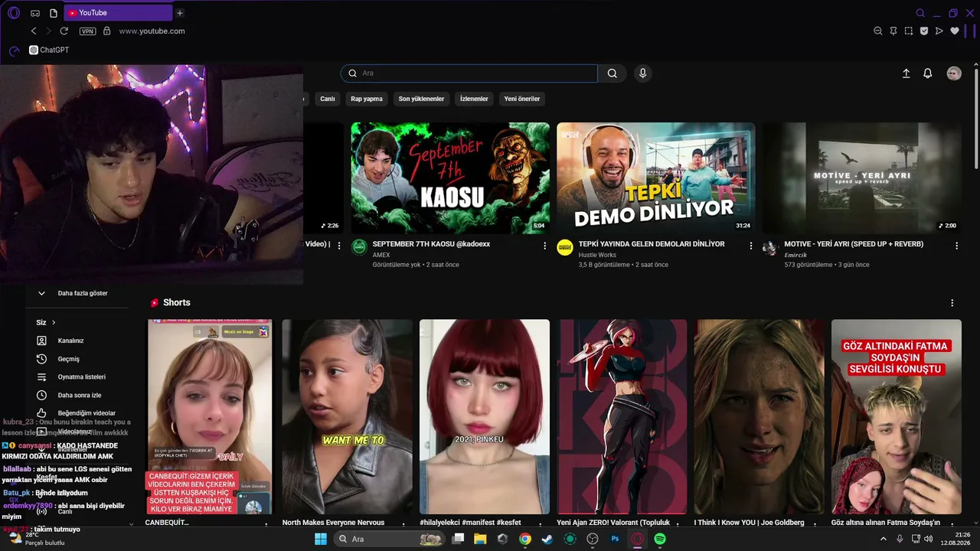Open MOTIVE - YERİ AYRI video title
Viewport: 980px width, 551px height.
tap(854, 244)
